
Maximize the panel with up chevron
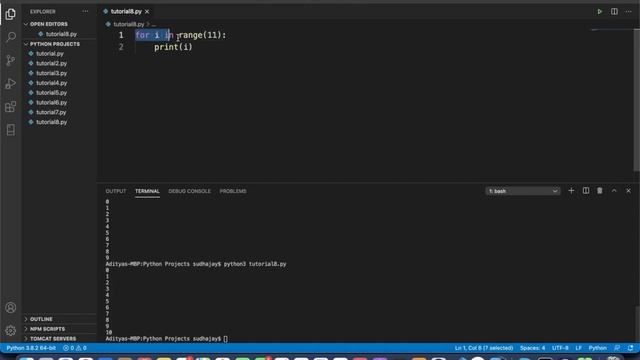(x=614, y=191)
